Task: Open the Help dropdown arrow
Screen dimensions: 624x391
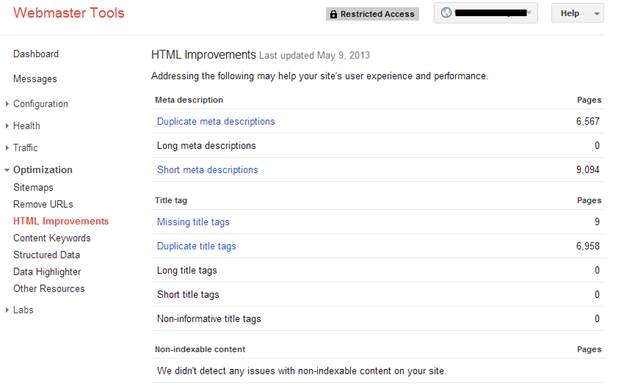Action: pos(597,14)
